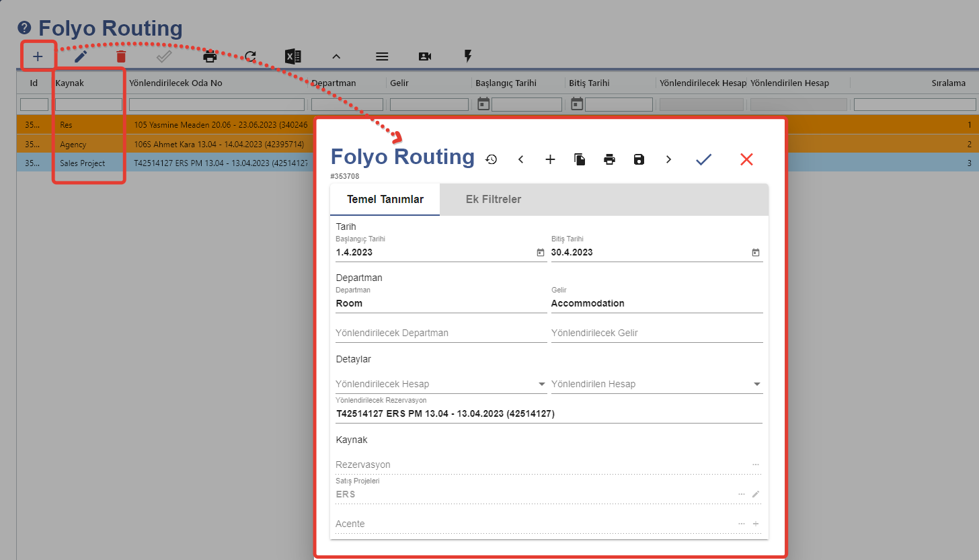
Task: Collapse toolbar with the up chevron icon
Action: (336, 56)
